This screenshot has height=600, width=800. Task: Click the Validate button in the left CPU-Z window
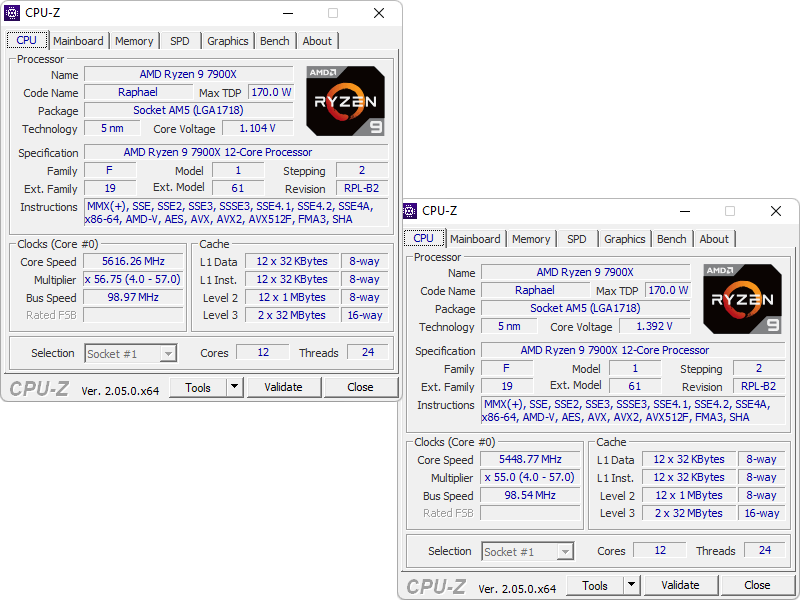pyautogui.click(x=284, y=387)
